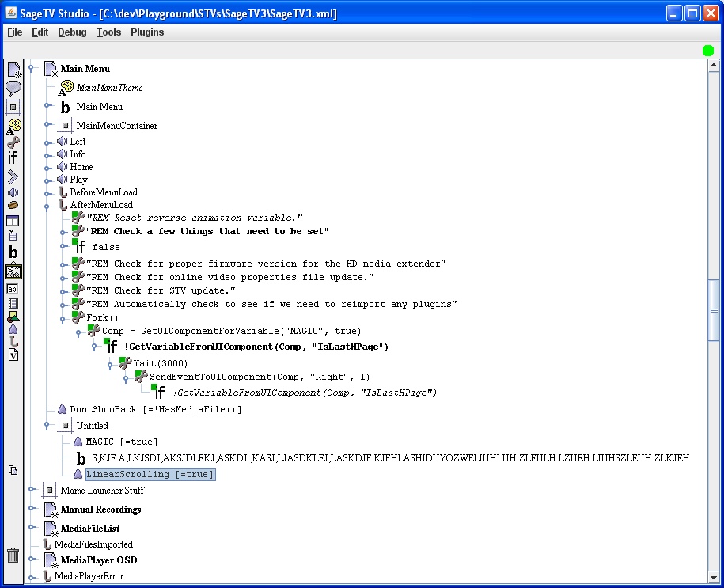Select the 'MediaPlayerError' hook row
Screen dimensions: 724x588
(x=89, y=575)
